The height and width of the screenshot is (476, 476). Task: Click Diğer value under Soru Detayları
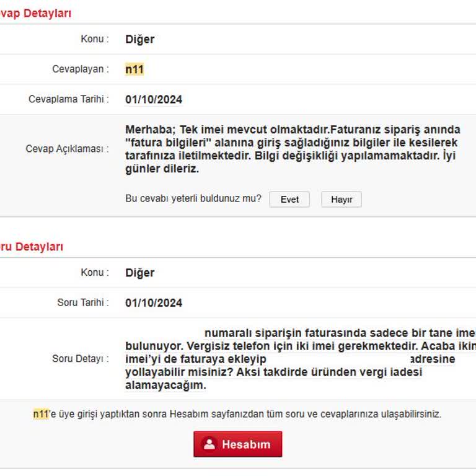point(139,273)
